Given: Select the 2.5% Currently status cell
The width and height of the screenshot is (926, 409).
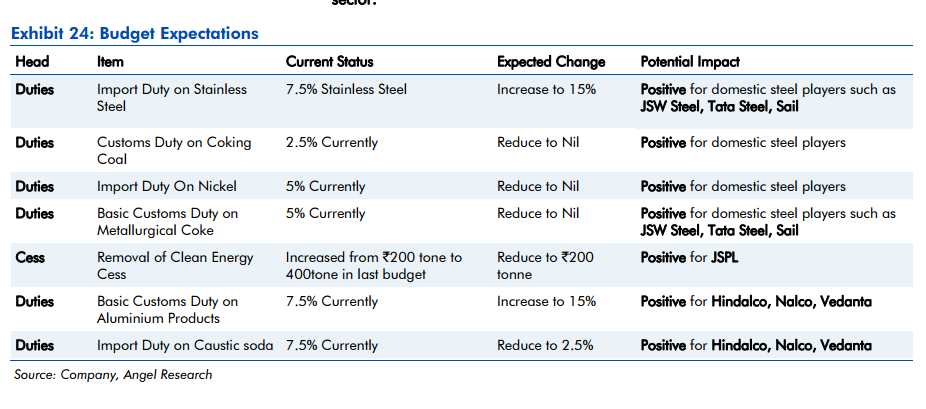Looking at the screenshot, I should pyautogui.click(x=332, y=142).
